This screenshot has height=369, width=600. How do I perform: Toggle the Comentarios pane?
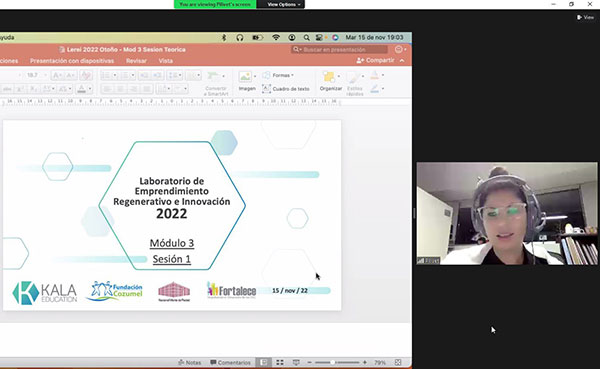(230, 362)
